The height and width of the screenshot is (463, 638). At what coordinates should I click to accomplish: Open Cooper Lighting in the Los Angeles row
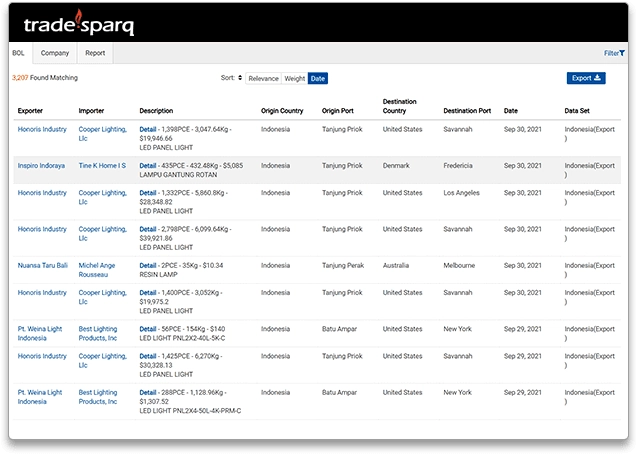pyautogui.click(x=103, y=197)
